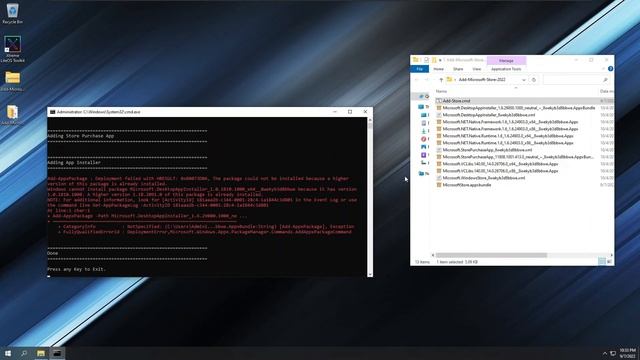Open the Windows Start menu
Viewport: 640px width, 360px height.
point(8,353)
